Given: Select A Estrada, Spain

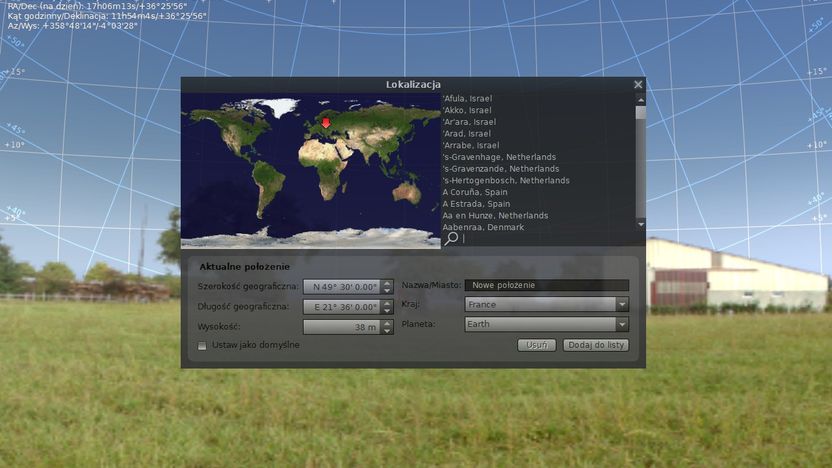Looking at the screenshot, I should [476, 204].
